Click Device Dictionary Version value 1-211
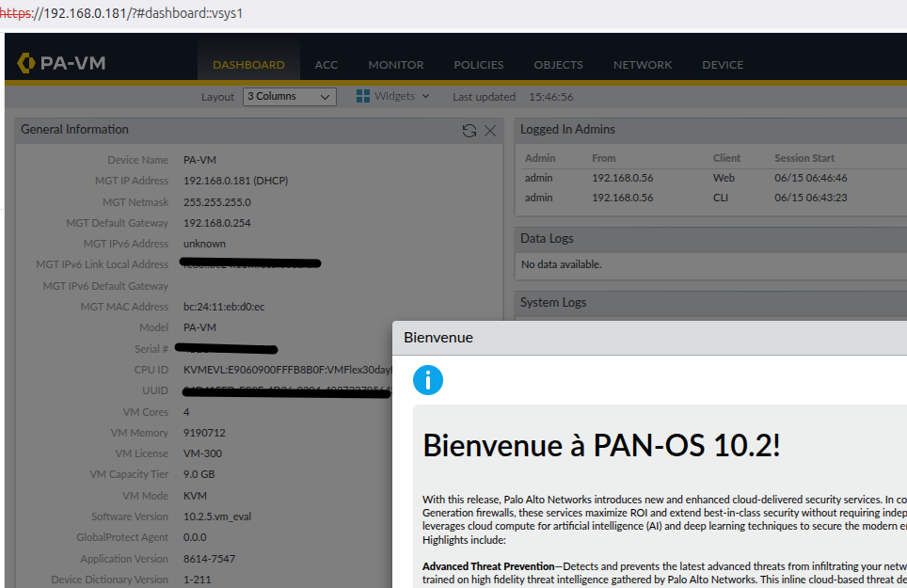The width and height of the screenshot is (907, 588). pyautogui.click(x=198, y=580)
